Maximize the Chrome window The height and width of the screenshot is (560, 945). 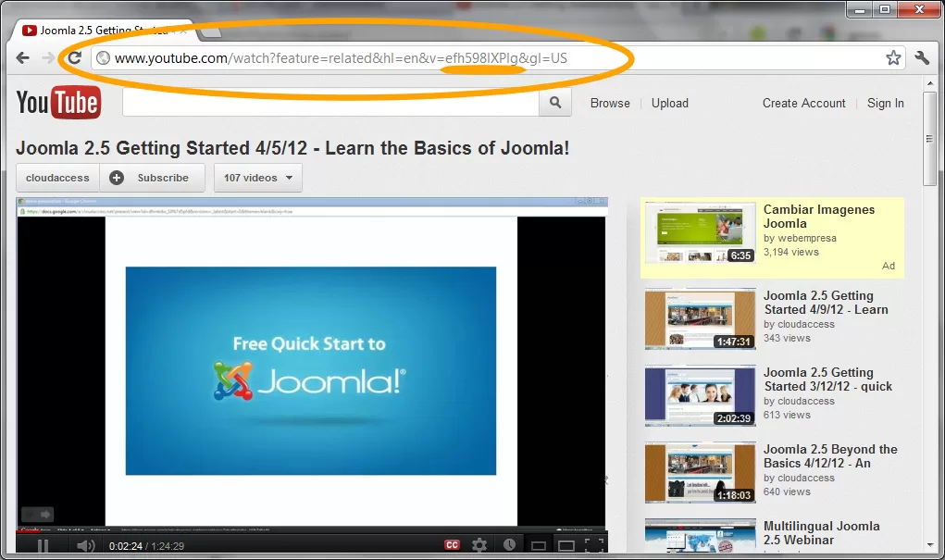point(885,9)
